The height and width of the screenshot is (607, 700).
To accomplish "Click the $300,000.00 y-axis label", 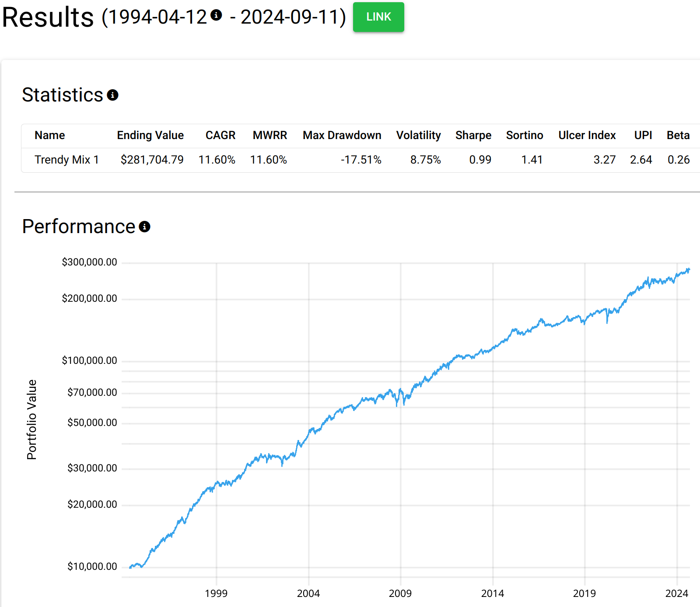I will pos(90,262).
